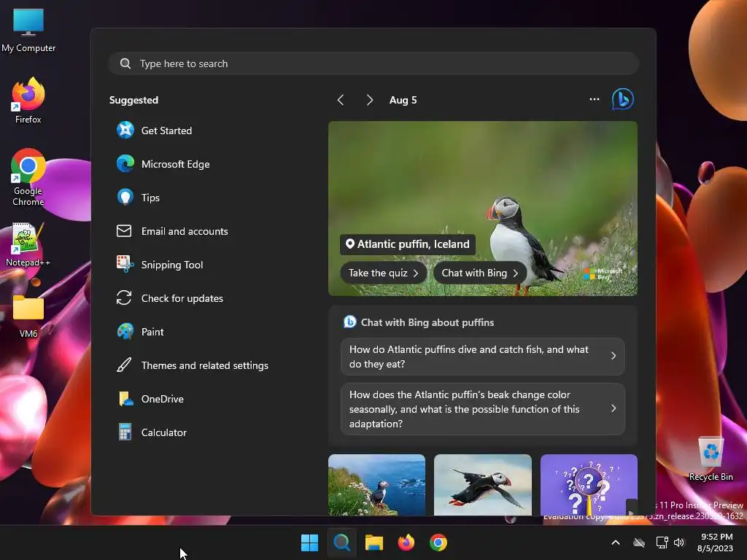Click the Check for updates refresh icon

[124, 298]
